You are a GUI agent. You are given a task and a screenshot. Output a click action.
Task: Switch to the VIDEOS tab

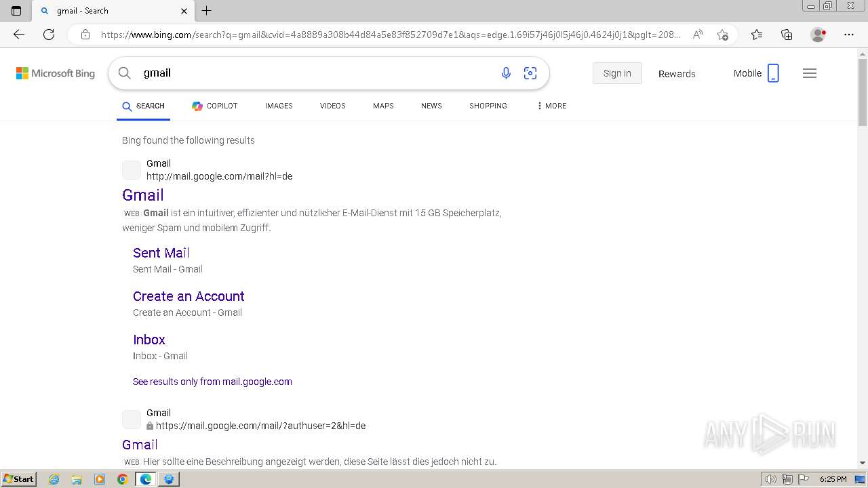tap(333, 106)
